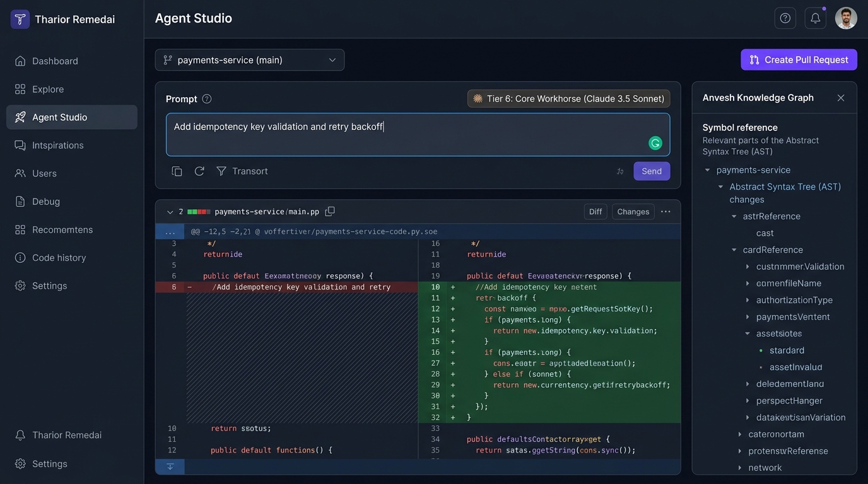Open the user avatar profile
This screenshot has height=484, width=868.
point(846,18)
